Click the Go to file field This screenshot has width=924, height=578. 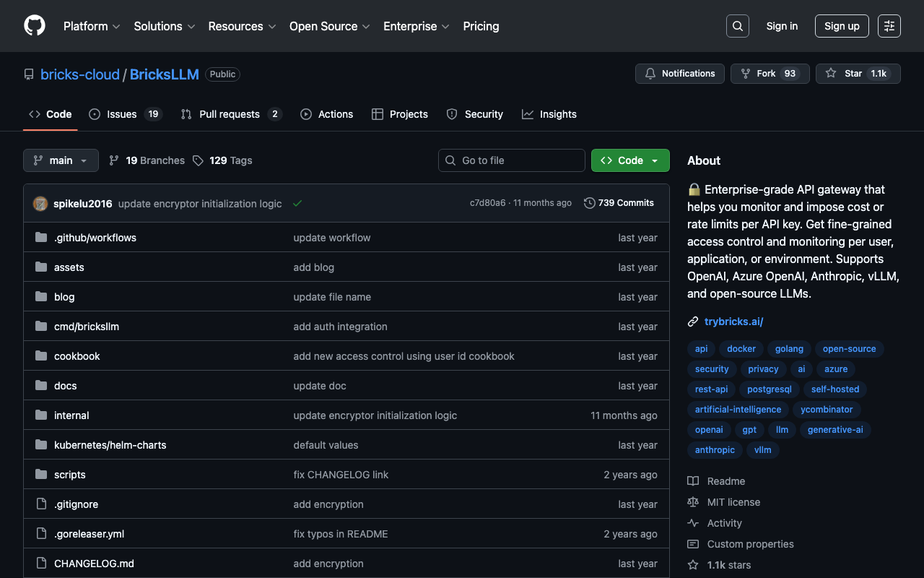(x=512, y=160)
